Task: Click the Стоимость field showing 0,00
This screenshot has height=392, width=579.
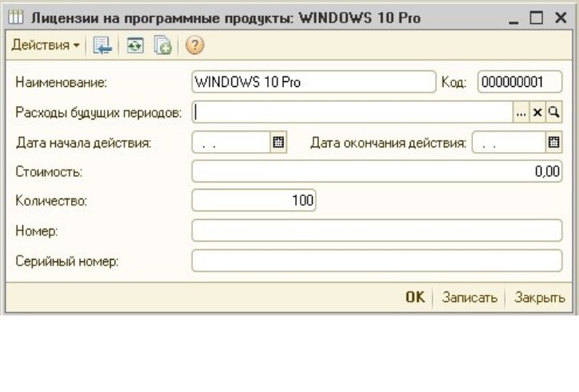Action: 377,171
